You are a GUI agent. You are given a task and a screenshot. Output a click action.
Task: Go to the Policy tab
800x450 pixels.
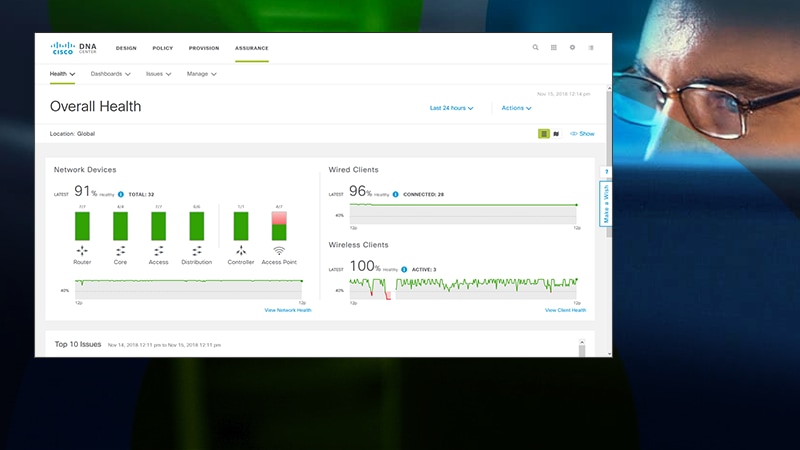163,48
